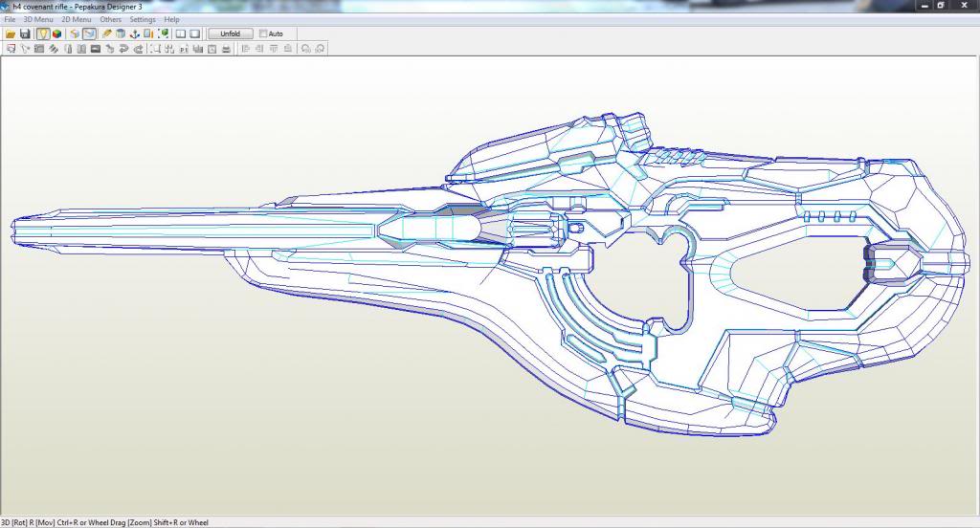This screenshot has height=528, width=980.
Task: Click the pencil edit icon
Action: click(x=107, y=33)
